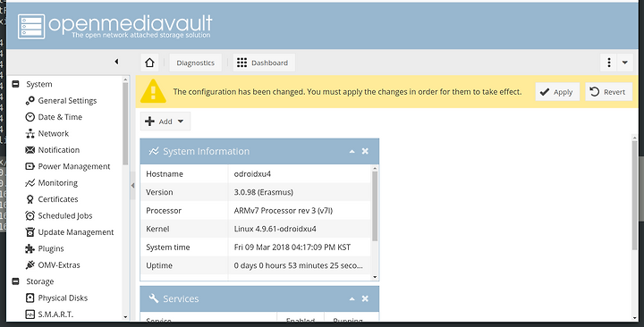Open the three-dot options menu
The height and width of the screenshot is (327, 644).
point(609,63)
